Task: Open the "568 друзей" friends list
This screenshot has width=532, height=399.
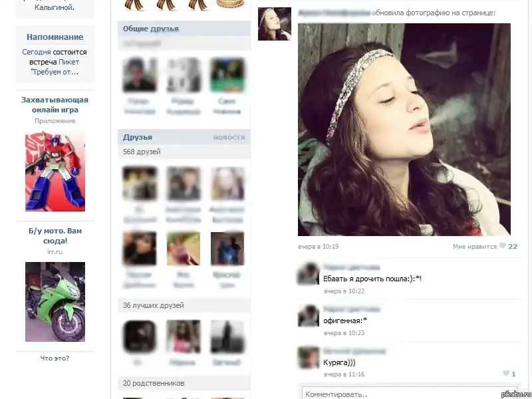Action: 142,152
